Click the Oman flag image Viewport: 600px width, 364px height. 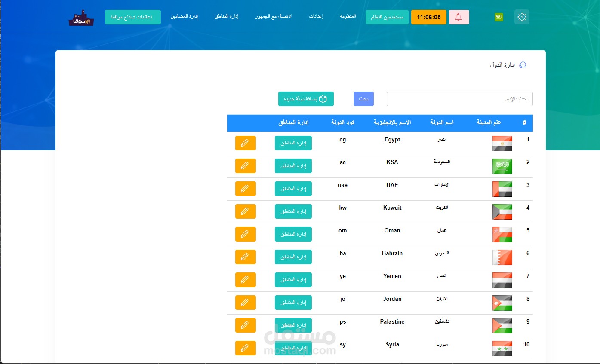[502, 235]
